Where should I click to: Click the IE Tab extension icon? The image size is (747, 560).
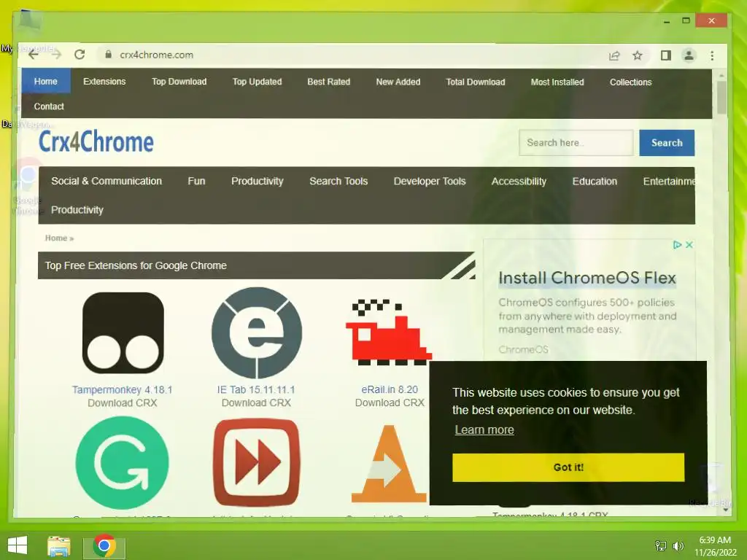pos(257,332)
